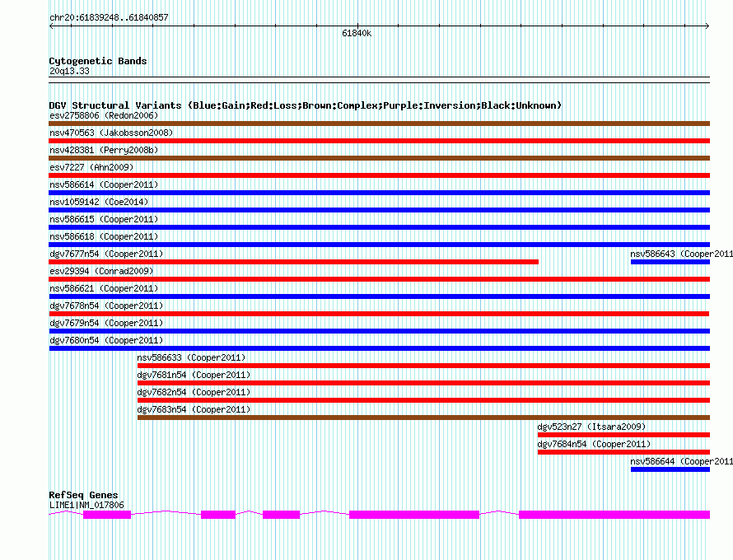This screenshot has height=560, width=733.
Task: Click the esv7227 (Ahn2009) label
Action: click(91, 167)
